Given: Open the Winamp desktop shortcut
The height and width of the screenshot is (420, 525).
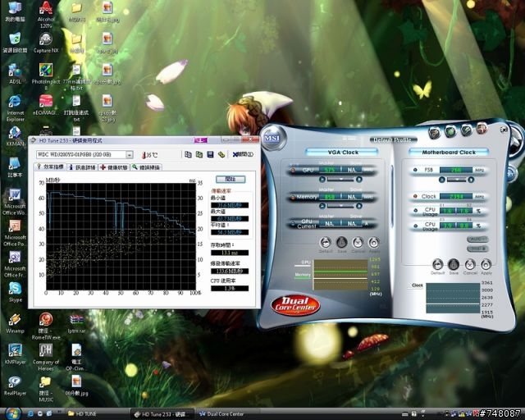Looking at the screenshot, I should [x=15, y=323].
